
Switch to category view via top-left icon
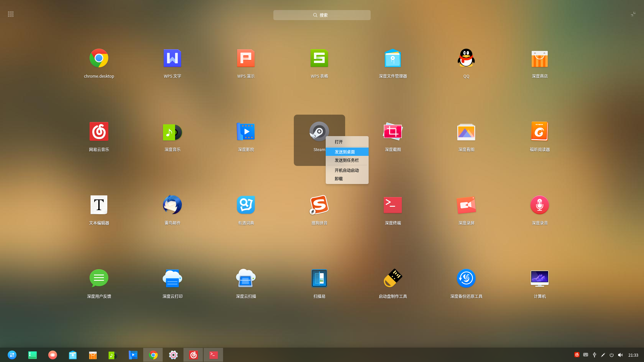[x=11, y=14]
